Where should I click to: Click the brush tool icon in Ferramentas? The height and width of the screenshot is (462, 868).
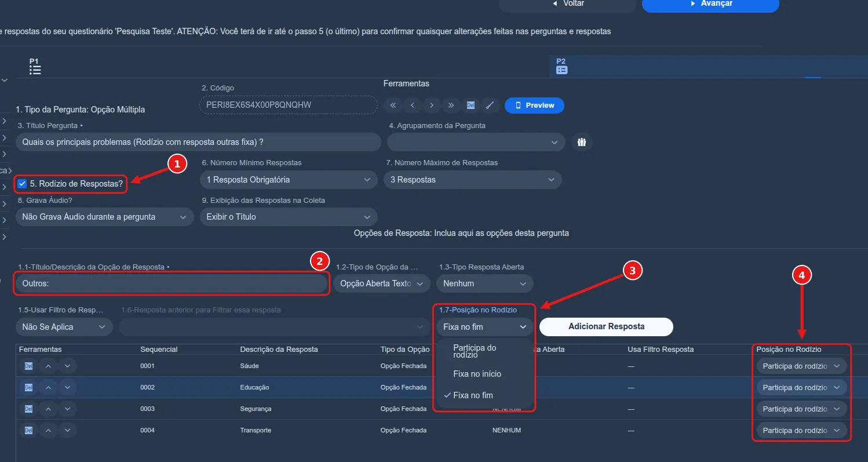coord(490,106)
